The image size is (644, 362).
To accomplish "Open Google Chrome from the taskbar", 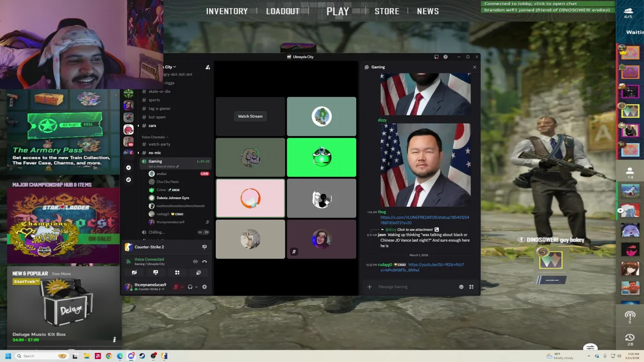I will (x=108, y=356).
